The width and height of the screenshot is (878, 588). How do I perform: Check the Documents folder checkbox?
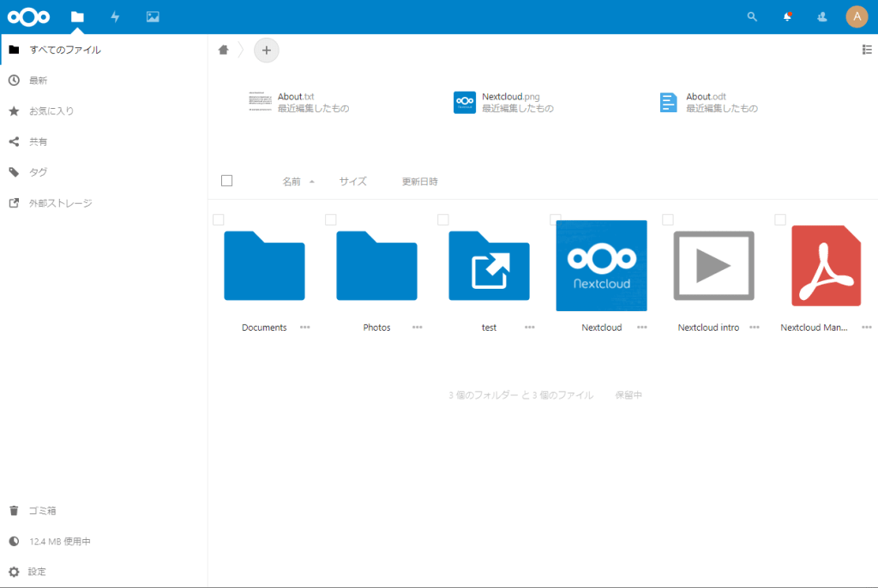click(x=219, y=219)
